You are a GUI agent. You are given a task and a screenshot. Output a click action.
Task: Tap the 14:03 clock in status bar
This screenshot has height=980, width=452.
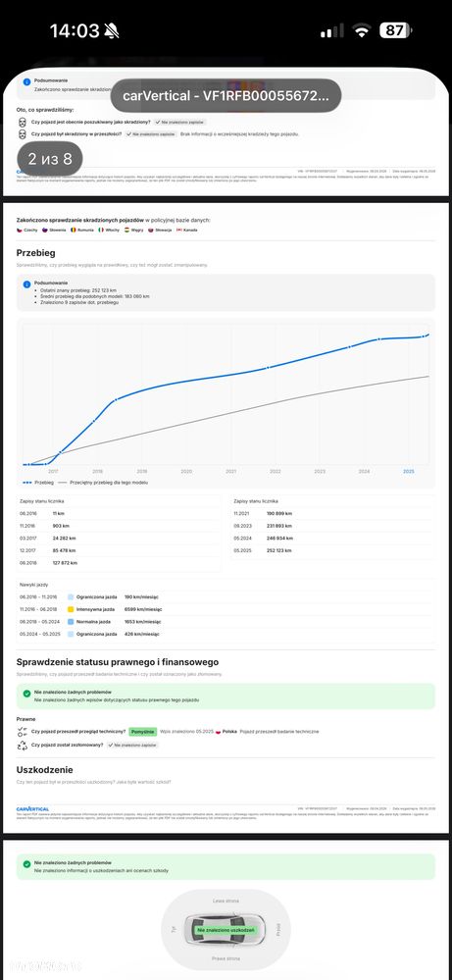(75, 30)
